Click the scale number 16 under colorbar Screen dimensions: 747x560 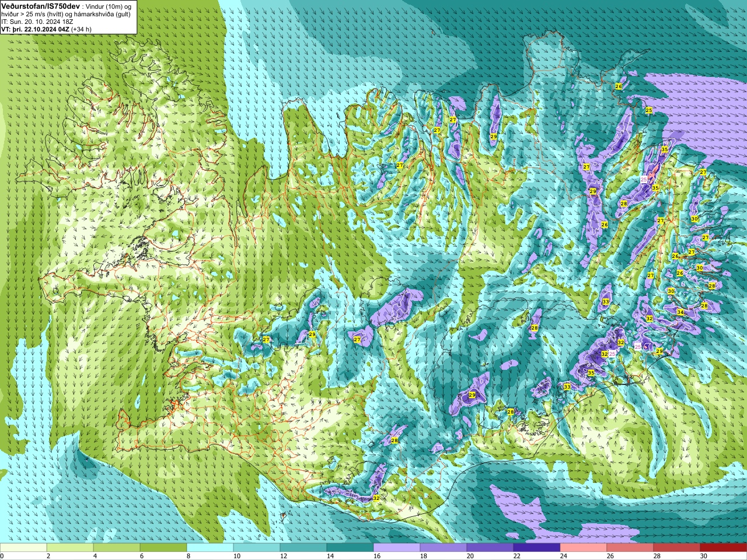pyautogui.click(x=377, y=556)
